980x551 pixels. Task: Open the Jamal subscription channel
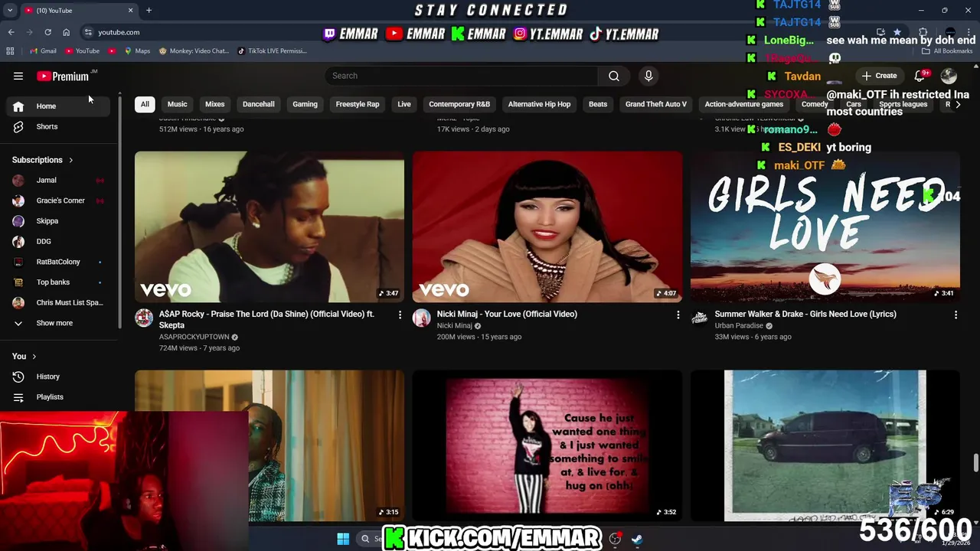[x=59, y=180]
